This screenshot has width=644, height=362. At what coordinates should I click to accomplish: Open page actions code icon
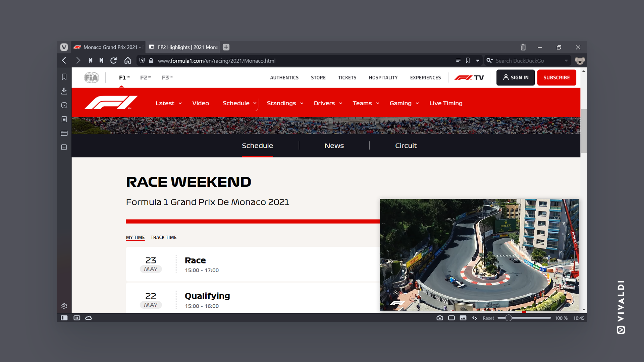tap(475, 318)
